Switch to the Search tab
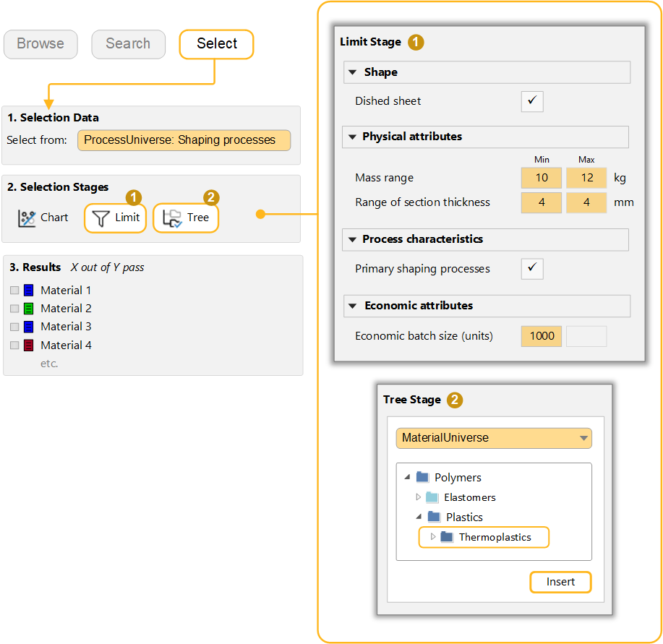 (128, 44)
